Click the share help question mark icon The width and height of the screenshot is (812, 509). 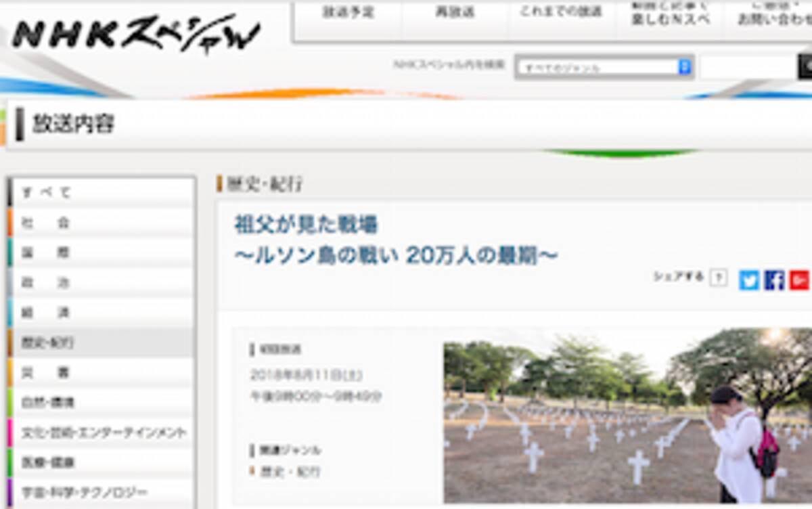(x=718, y=278)
